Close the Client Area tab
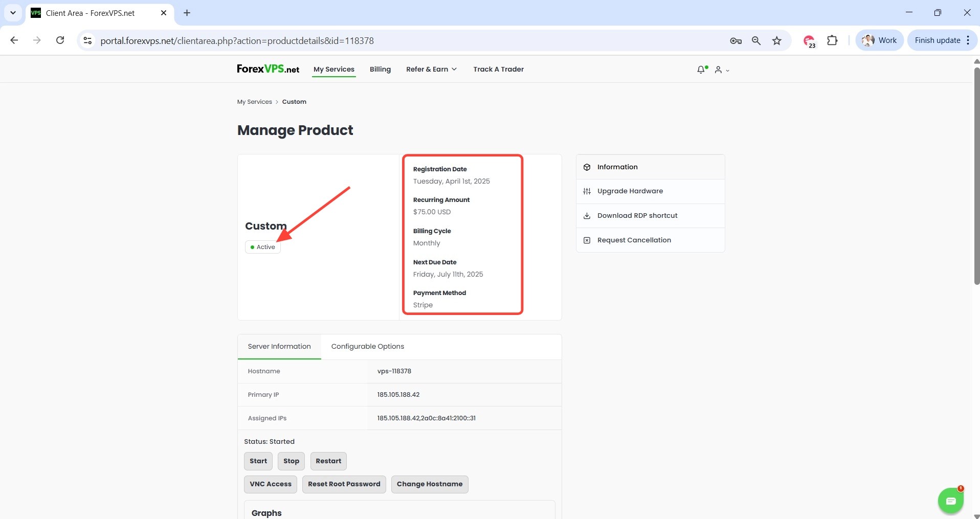Viewport: 980px width, 519px height. pyautogui.click(x=164, y=13)
